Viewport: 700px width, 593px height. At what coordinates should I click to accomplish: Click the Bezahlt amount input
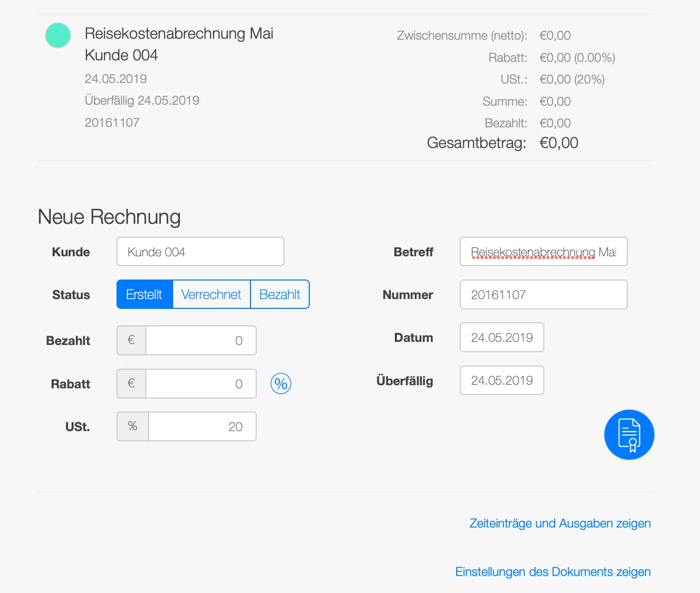[x=201, y=340]
